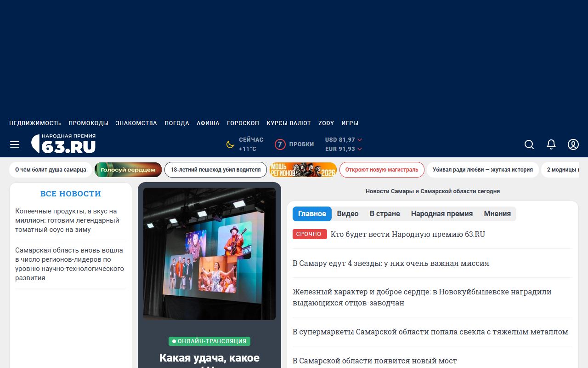The height and width of the screenshot is (368, 588).
Task: Click the 'Мощь регионов 2026' banner
Action: coord(303,170)
